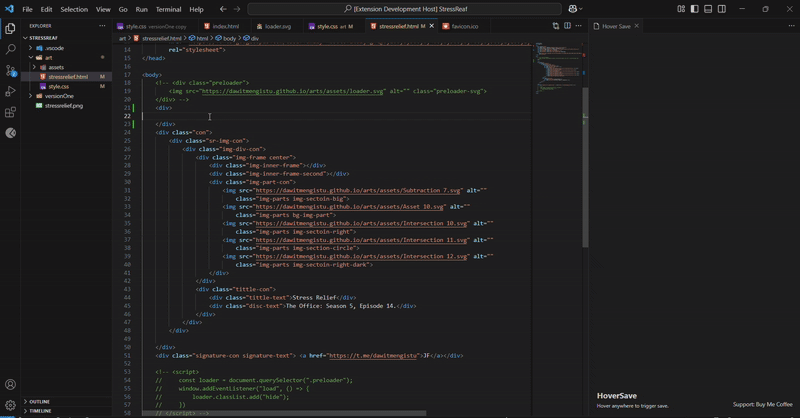Open the Help menu

(196, 9)
